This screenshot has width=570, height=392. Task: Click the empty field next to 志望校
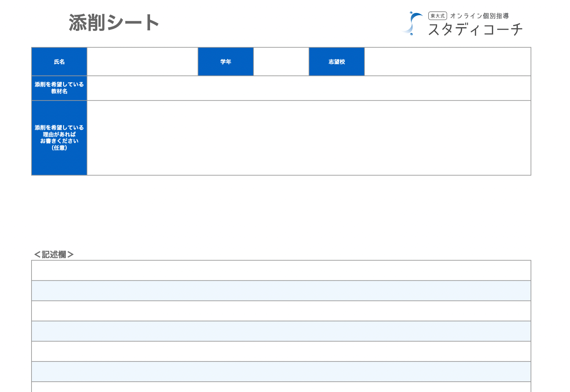pos(447,62)
